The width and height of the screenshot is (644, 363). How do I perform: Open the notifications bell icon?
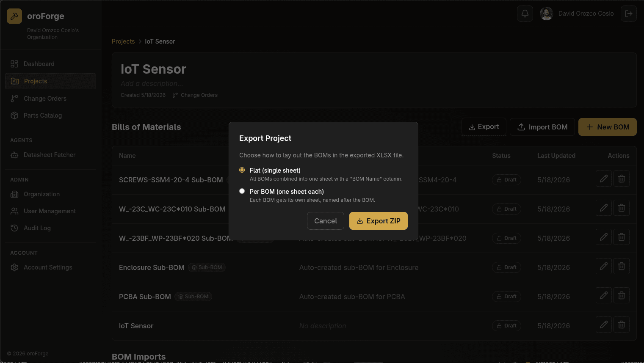[x=525, y=14]
